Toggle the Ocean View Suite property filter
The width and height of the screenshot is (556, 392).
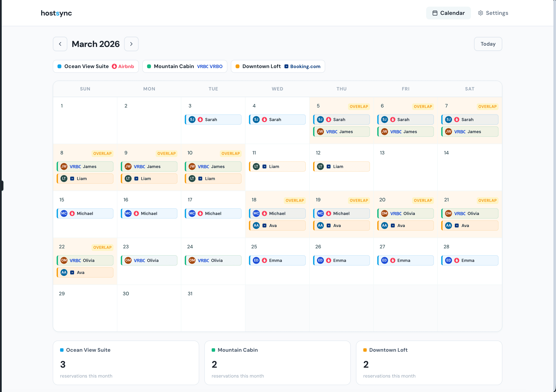(x=96, y=66)
